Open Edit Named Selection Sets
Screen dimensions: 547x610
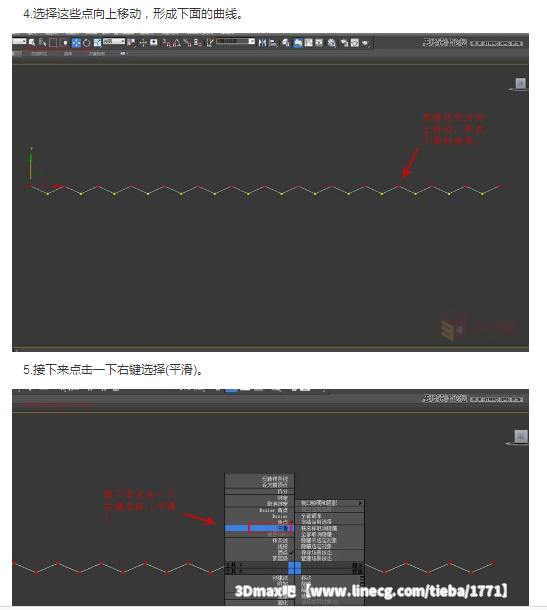pos(209,42)
